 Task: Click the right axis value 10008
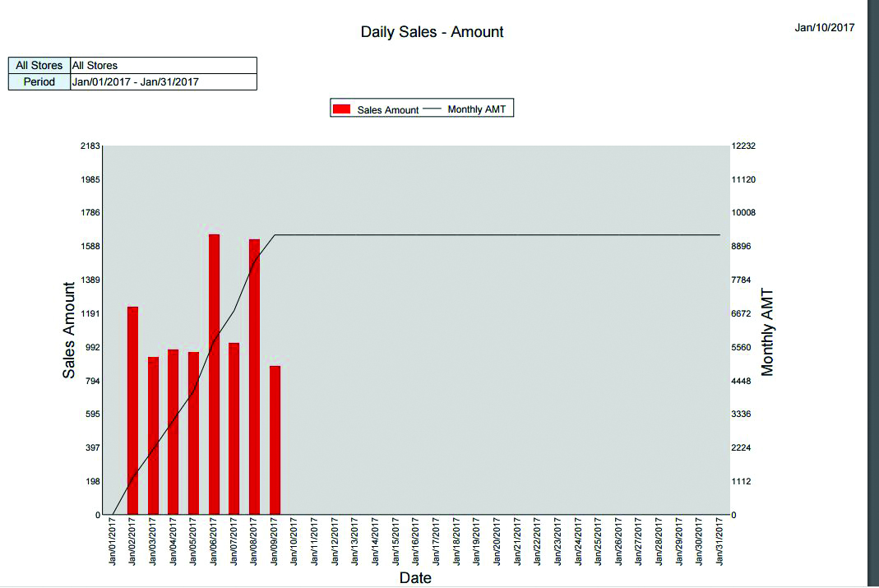[x=743, y=212]
